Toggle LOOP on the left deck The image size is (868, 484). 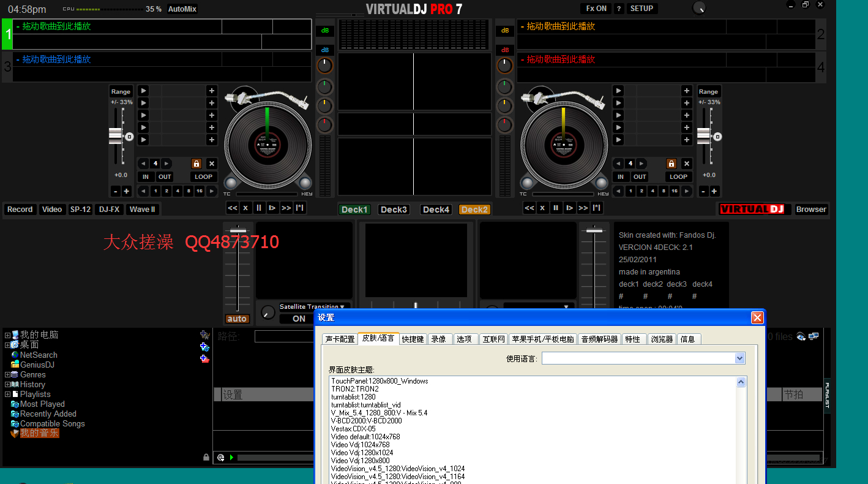click(x=204, y=176)
